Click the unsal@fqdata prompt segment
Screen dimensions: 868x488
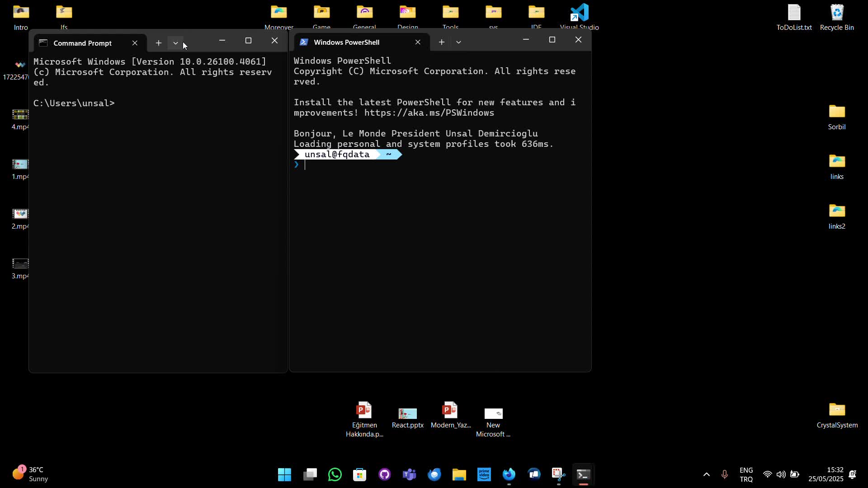point(337,154)
